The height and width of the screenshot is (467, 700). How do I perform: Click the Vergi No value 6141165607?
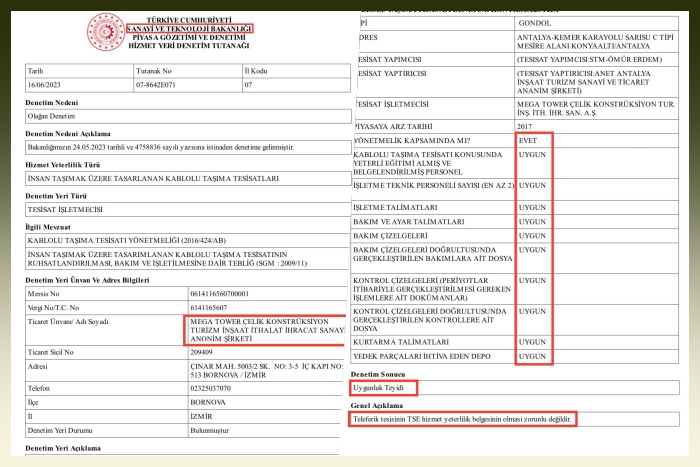[x=208, y=307]
